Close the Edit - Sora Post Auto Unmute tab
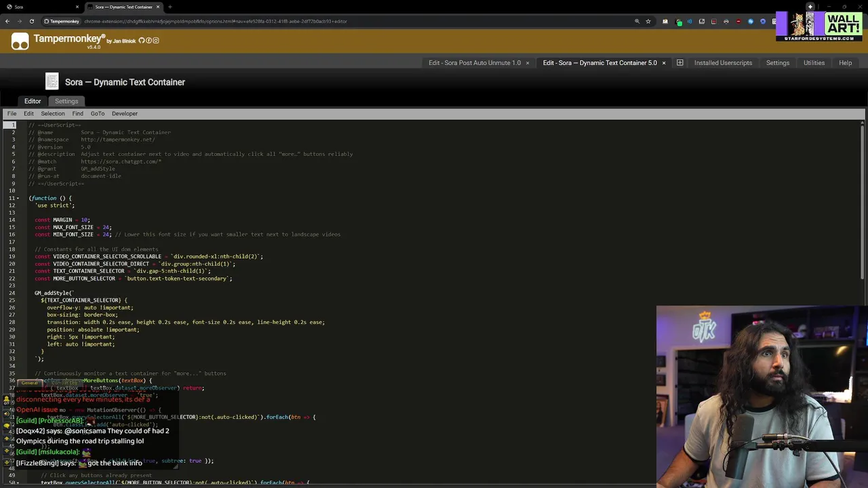Image resolution: width=868 pixels, height=488 pixels. coord(528,63)
